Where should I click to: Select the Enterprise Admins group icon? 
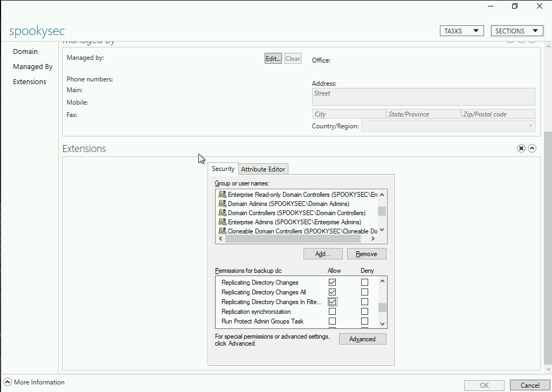[222, 222]
